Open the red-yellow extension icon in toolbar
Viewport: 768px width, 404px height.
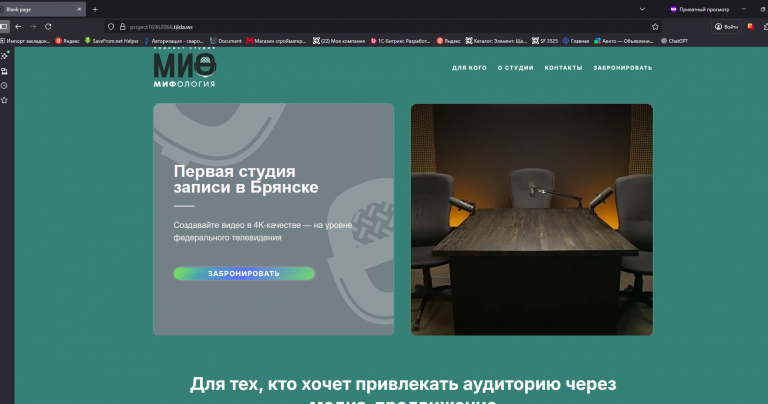point(750,27)
